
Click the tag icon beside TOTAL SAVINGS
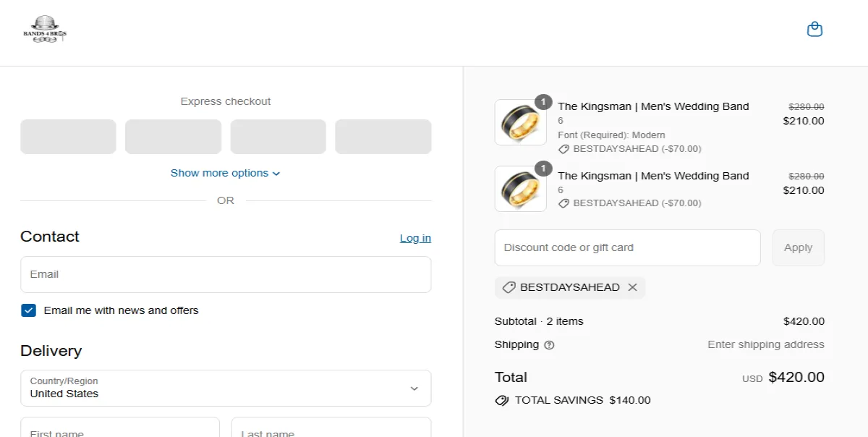(x=501, y=400)
